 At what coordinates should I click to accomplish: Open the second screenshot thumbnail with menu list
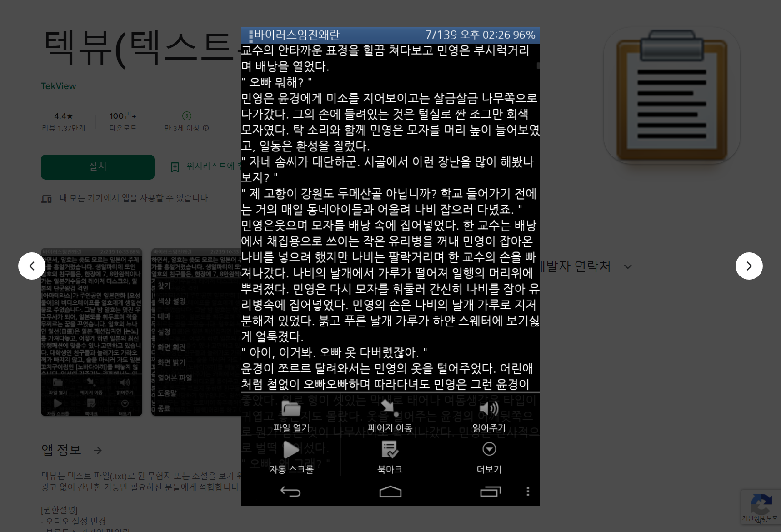tap(196, 332)
